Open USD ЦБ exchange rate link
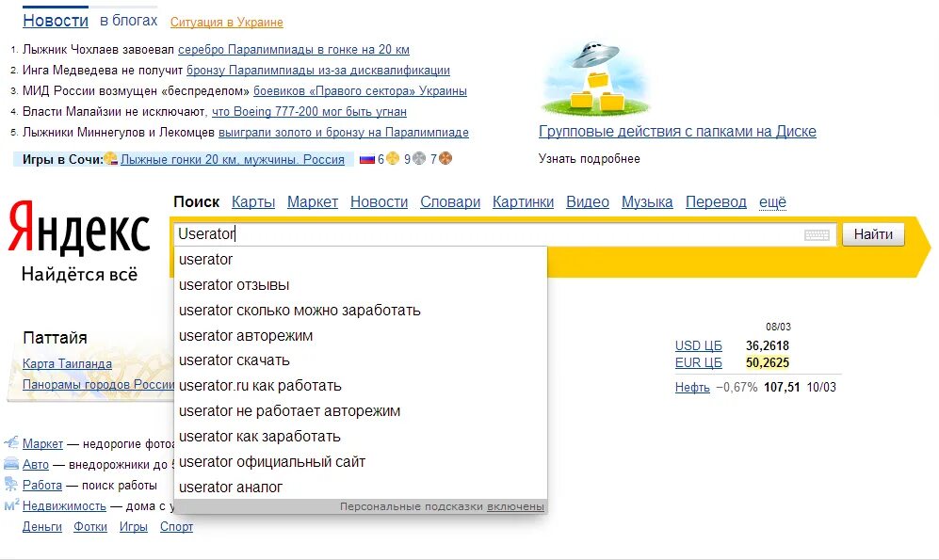The image size is (939, 560). click(698, 345)
